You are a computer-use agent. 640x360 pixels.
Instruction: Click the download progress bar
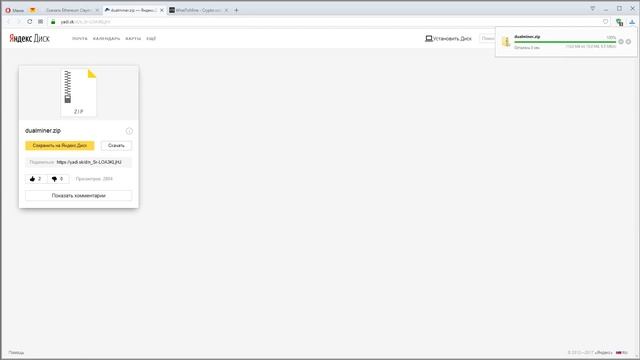565,42
